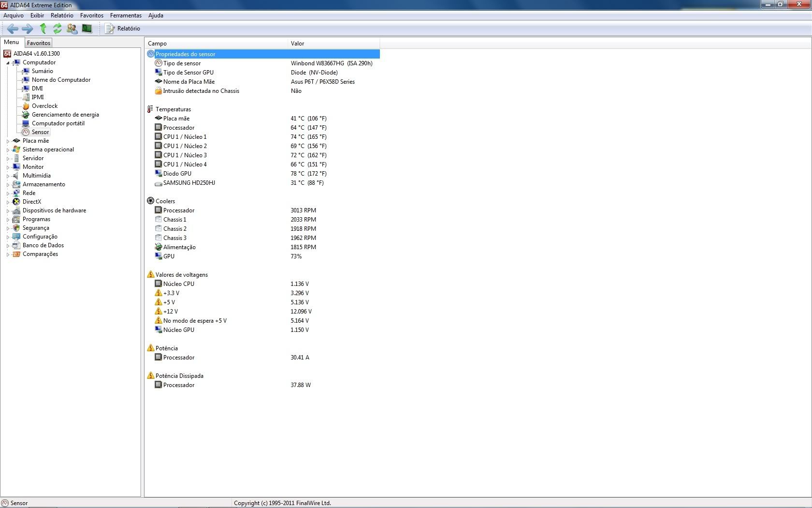
Task: Open the Exibir menu
Action: (37, 15)
